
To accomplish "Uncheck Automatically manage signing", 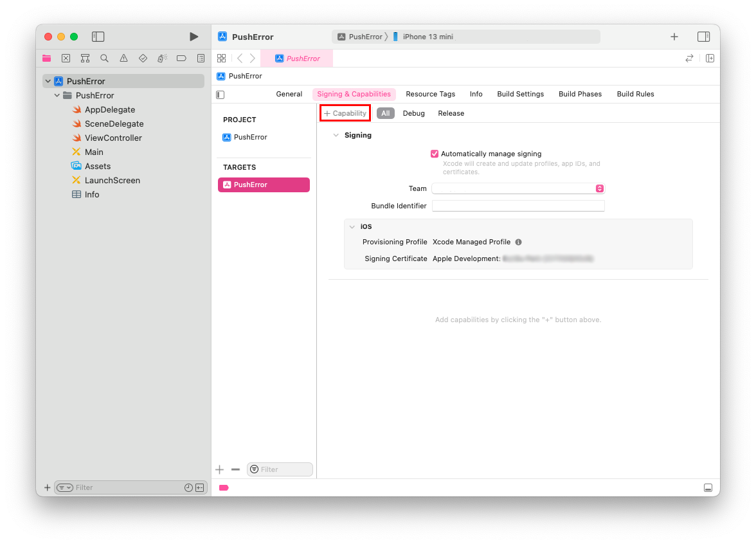I will coord(435,154).
